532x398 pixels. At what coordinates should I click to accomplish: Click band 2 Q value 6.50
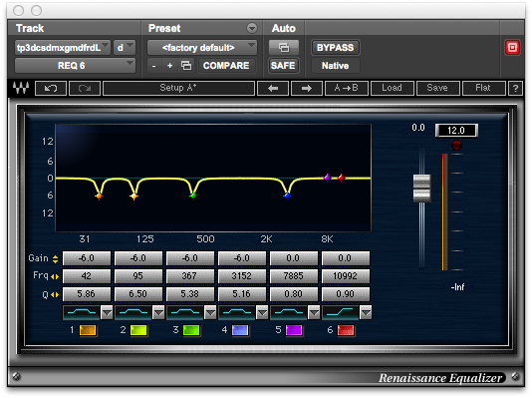point(138,294)
